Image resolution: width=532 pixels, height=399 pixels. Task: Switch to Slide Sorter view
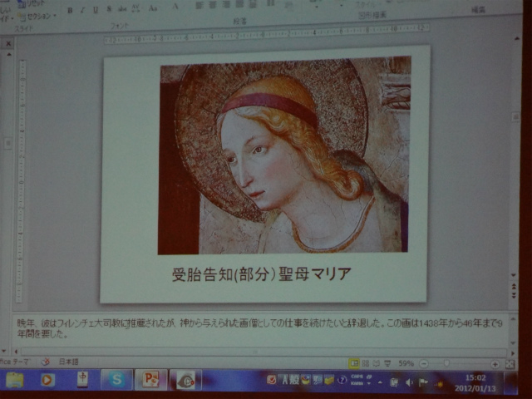(366, 363)
